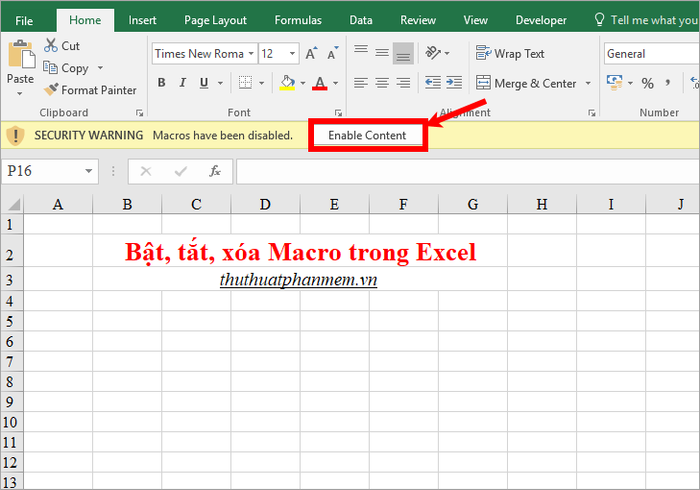Viewport: 700px width, 490px height.
Task: Open Copy dropdown arrow
Action: 100,68
